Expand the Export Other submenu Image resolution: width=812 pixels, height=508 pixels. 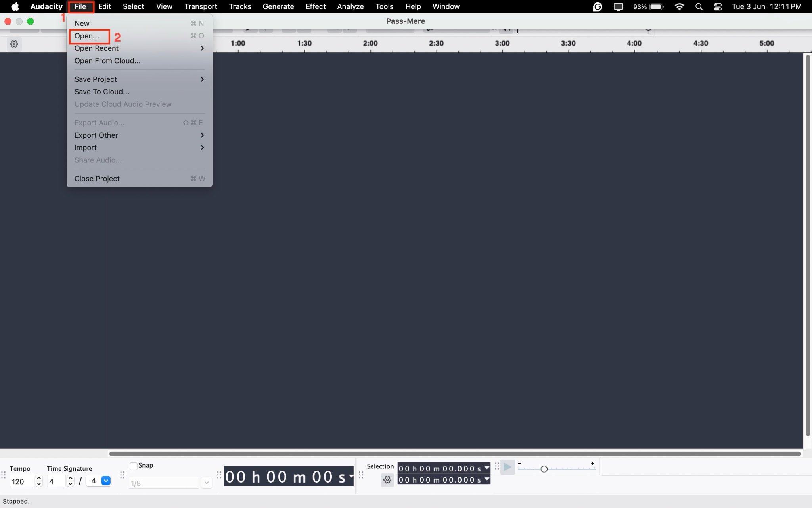(139, 135)
